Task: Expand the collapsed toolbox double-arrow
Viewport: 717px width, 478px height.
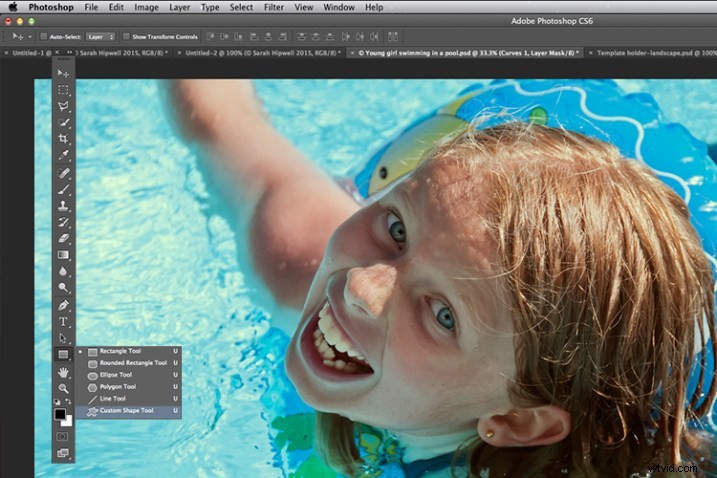Action: pos(70,53)
